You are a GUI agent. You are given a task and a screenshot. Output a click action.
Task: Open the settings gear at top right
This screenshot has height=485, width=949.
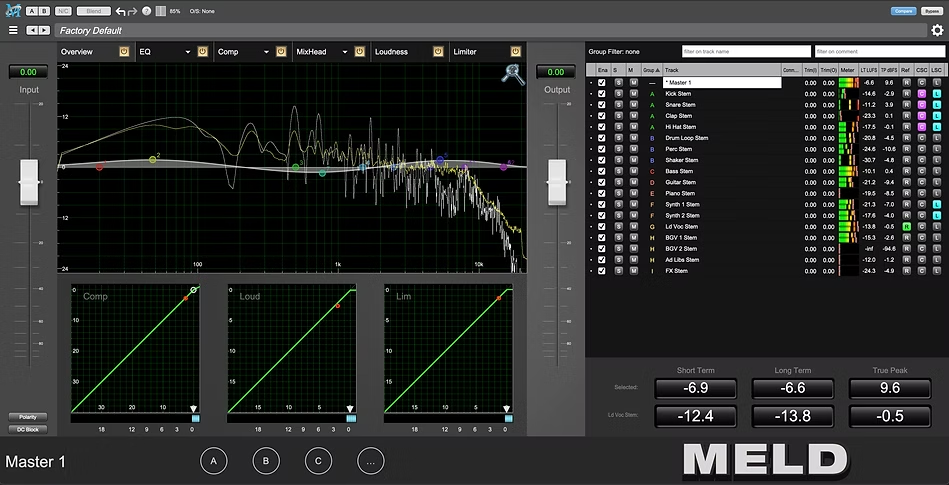pos(937,30)
